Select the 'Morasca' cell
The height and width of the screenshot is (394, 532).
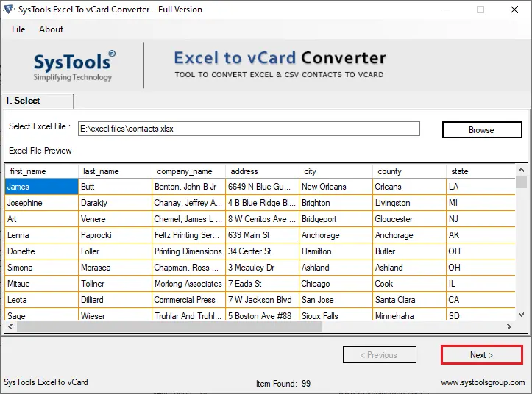pyautogui.click(x=115, y=268)
